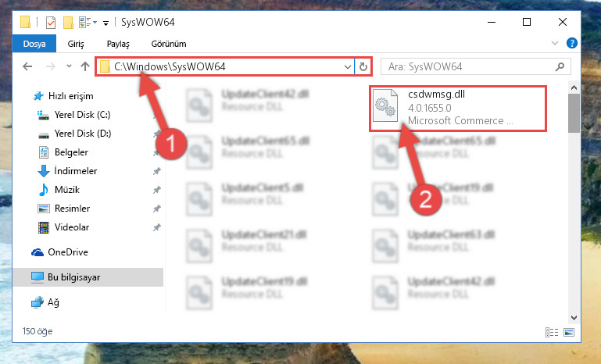The width and height of the screenshot is (601, 364).
Task: Click the vertical scrollbar down arrow
Action: click(574, 318)
